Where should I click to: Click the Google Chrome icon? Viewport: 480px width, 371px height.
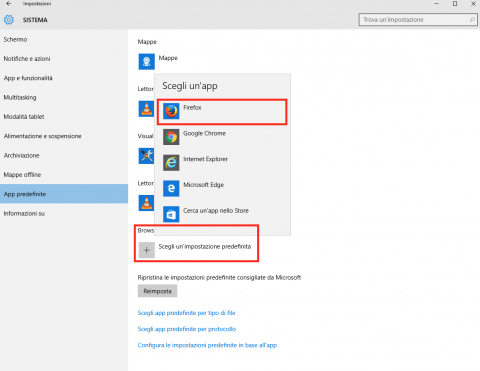[x=171, y=137]
